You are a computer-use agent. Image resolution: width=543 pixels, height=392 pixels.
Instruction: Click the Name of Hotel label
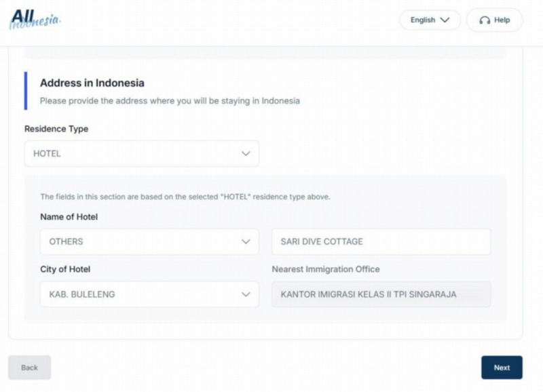[69, 217]
